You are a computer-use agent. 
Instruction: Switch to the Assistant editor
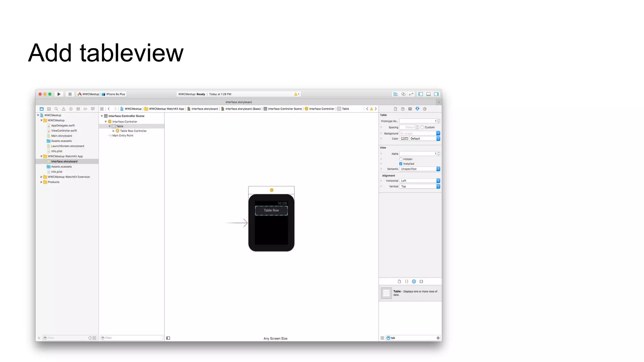pos(403,94)
